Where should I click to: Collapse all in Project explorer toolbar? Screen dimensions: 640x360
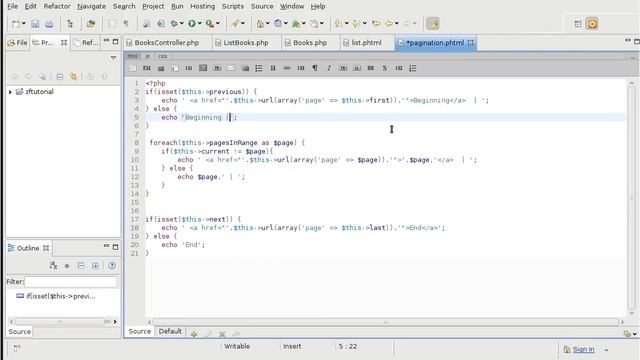click(60, 76)
